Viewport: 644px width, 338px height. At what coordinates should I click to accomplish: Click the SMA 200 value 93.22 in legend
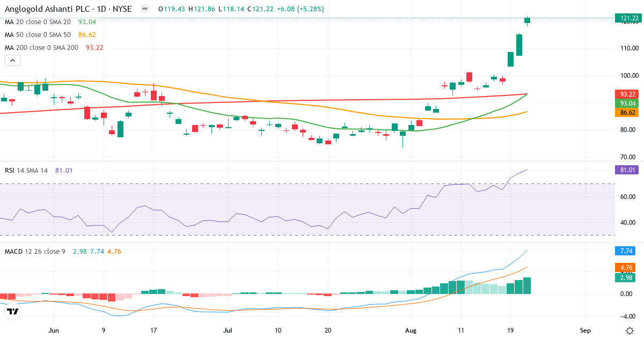94,48
